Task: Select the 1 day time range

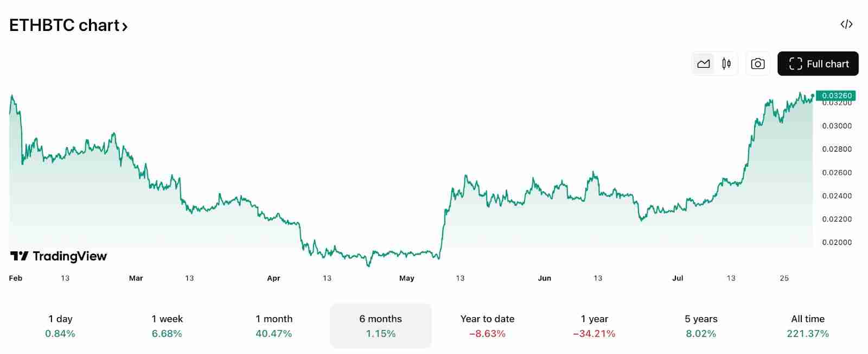Action: tap(60, 326)
